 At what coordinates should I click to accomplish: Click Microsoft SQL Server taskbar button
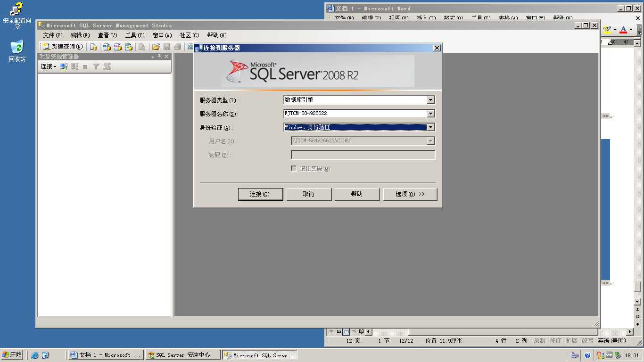[x=260, y=355]
